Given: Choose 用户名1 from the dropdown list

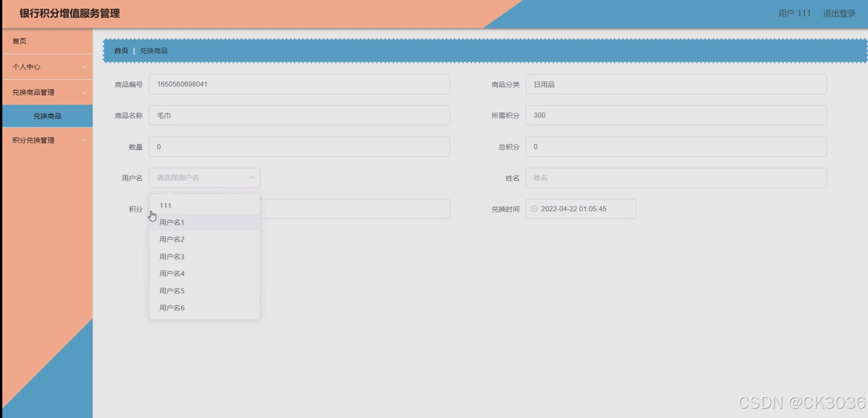Looking at the screenshot, I should pos(204,222).
